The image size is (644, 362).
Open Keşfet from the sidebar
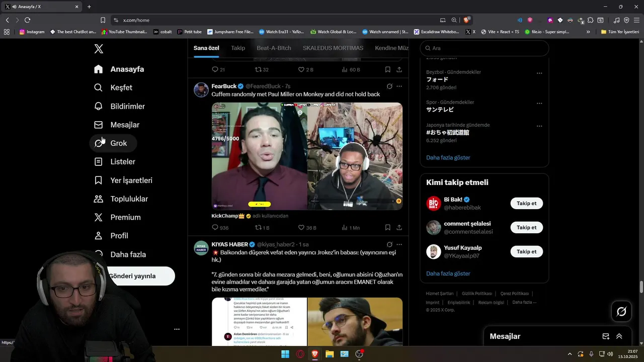pyautogui.click(x=114, y=87)
